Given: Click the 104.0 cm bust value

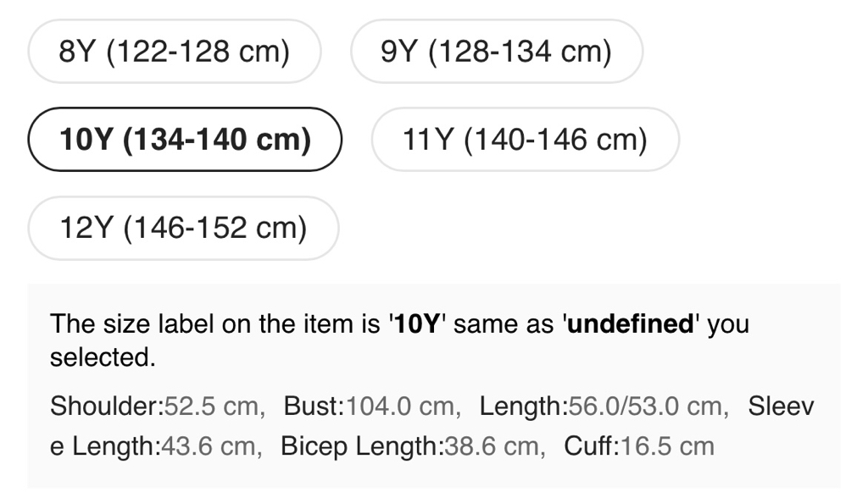Looking at the screenshot, I should point(400,406).
